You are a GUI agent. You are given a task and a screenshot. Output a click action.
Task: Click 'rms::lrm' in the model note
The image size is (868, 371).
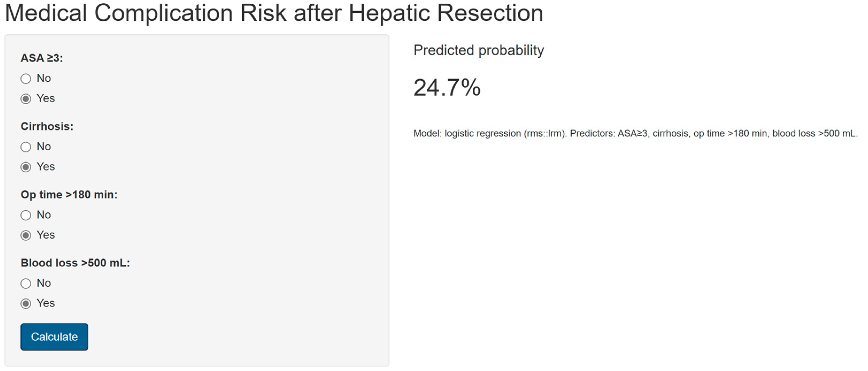[x=545, y=134]
